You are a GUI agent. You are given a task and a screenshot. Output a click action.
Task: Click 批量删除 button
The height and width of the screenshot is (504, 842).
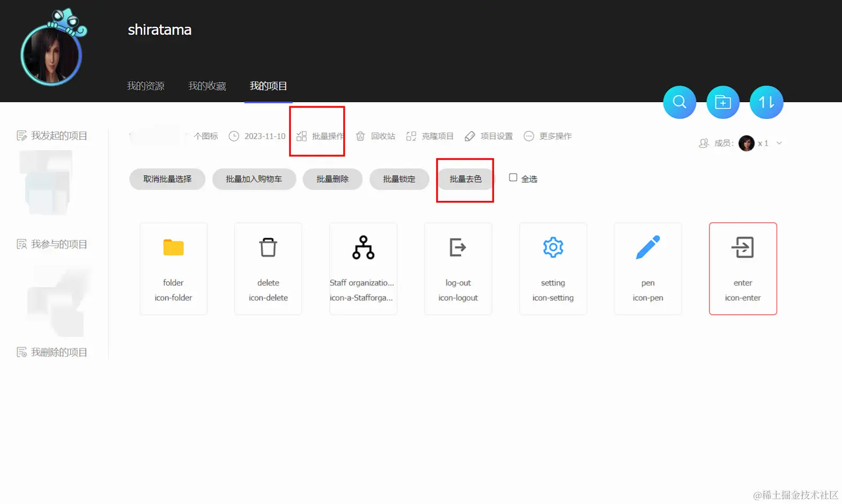click(333, 179)
